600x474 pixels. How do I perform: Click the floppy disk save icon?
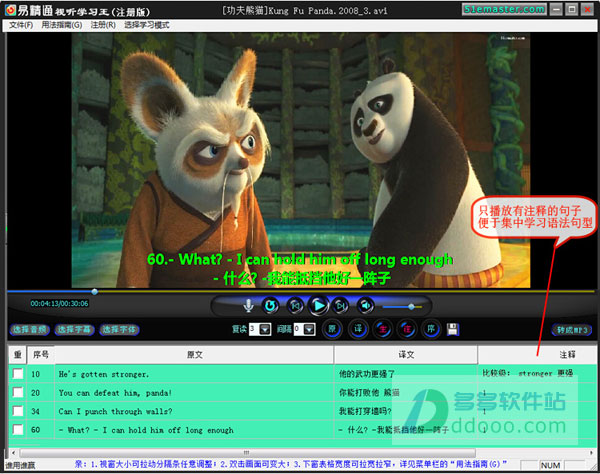[x=453, y=329]
